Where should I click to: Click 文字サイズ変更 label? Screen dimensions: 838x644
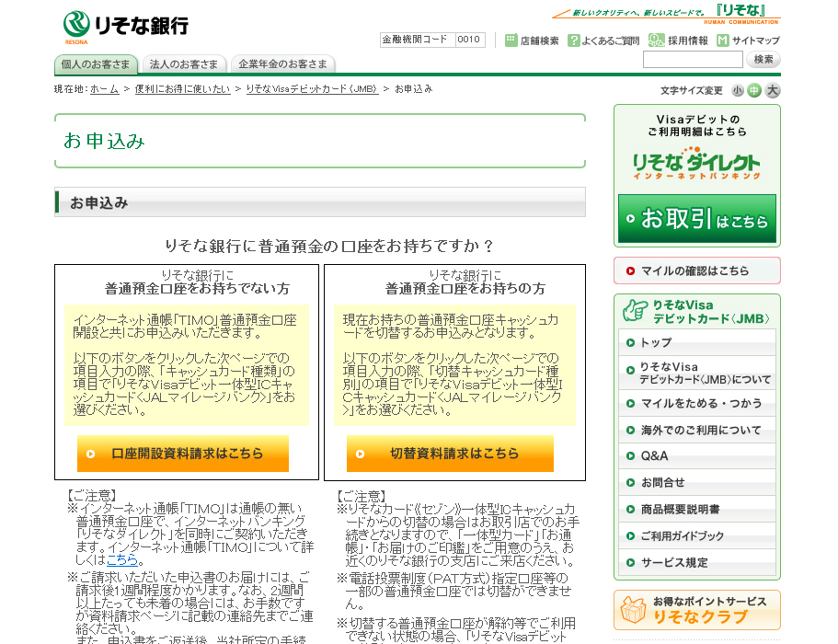tap(692, 91)
